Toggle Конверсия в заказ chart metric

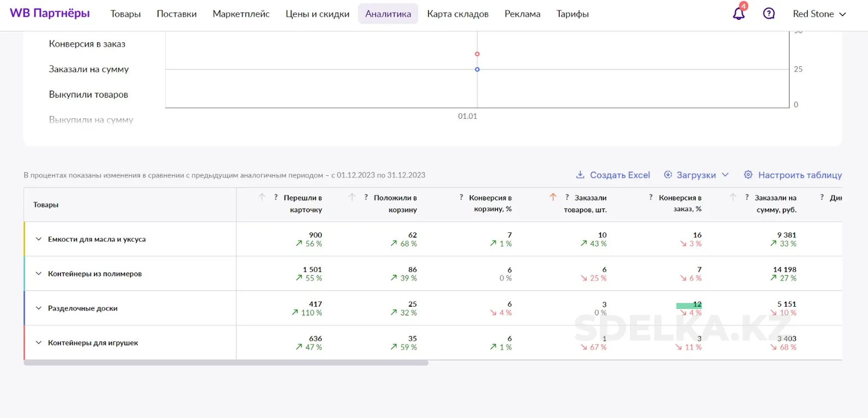[87, 44]
